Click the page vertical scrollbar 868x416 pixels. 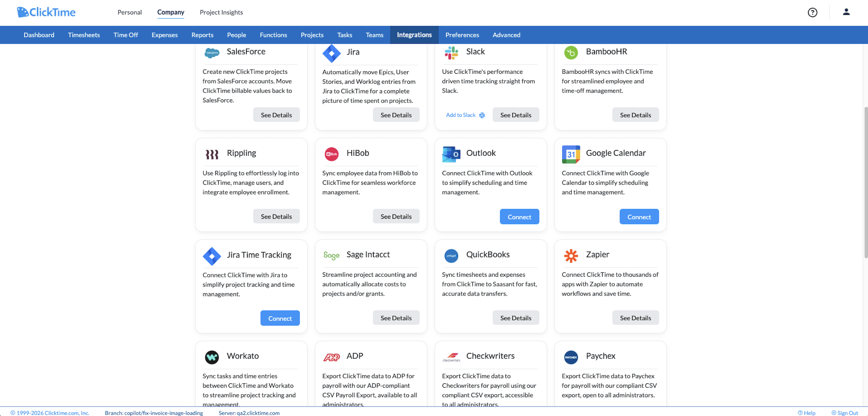(865, 182)
